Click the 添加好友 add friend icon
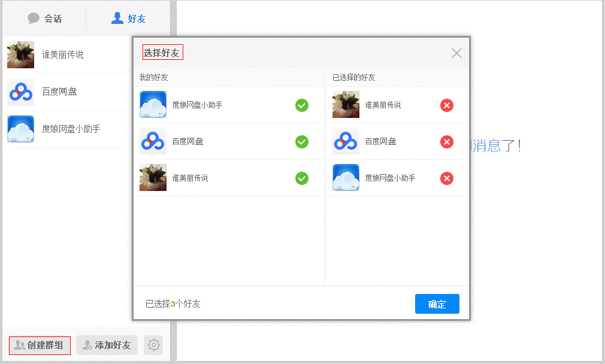605x364 pixels. click(x=87, y=345)
